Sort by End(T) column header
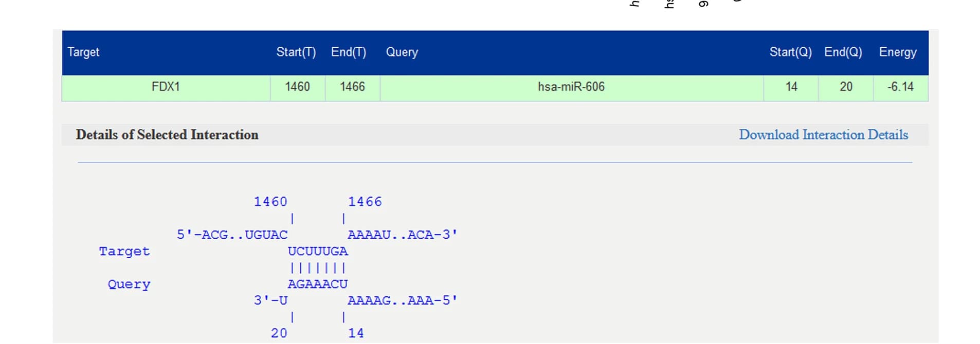Viewport: 980px width, 344px height. tap(349, 52)
